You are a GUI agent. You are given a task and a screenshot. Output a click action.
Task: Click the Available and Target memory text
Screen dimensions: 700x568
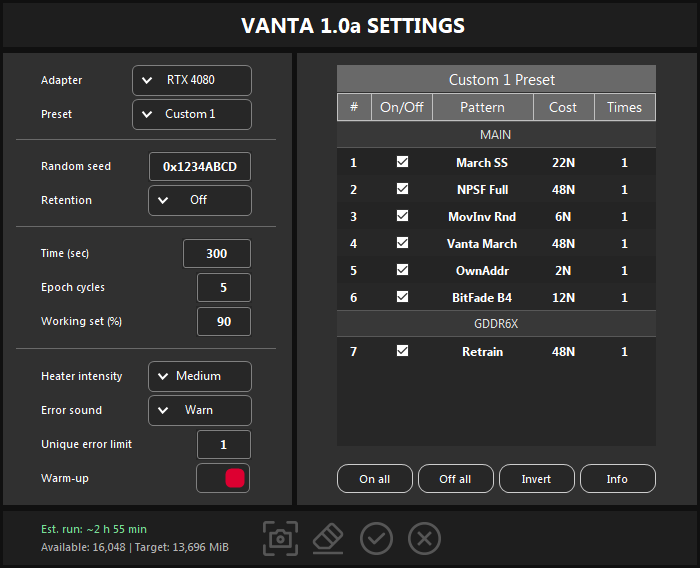pyautogui.click(x=135, y=547)
